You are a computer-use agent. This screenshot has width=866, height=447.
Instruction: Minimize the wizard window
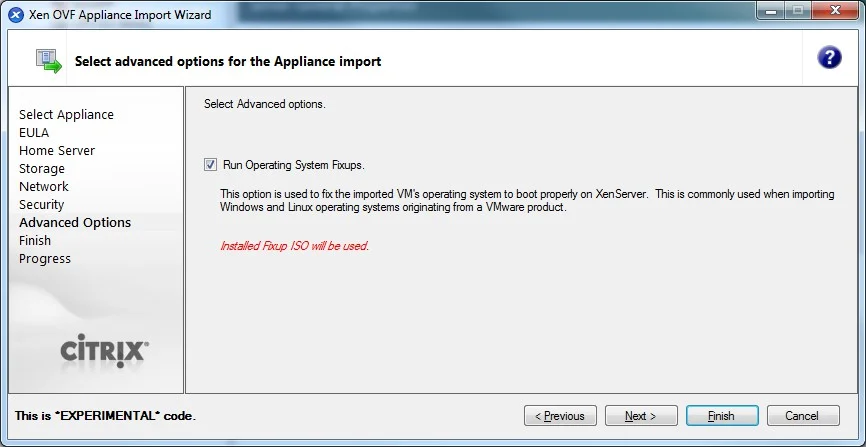coord(770,10)
